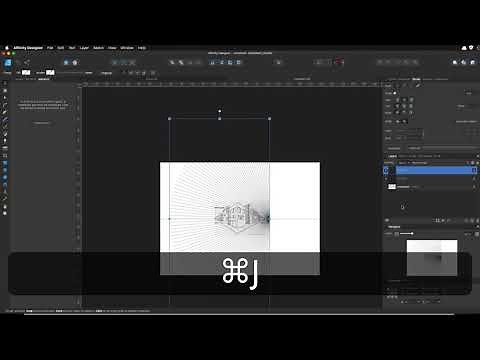
Task: Open the Layer menu
Action: 84,48
